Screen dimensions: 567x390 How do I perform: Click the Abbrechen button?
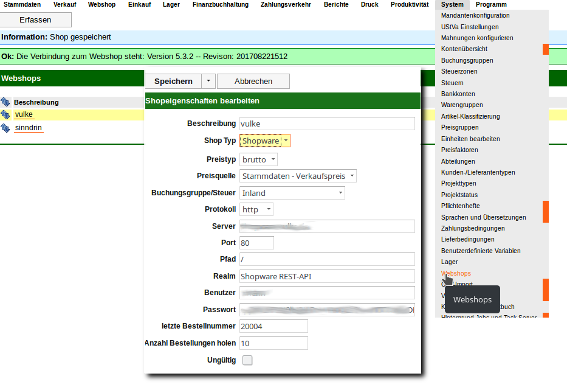(x=253, y=81)
